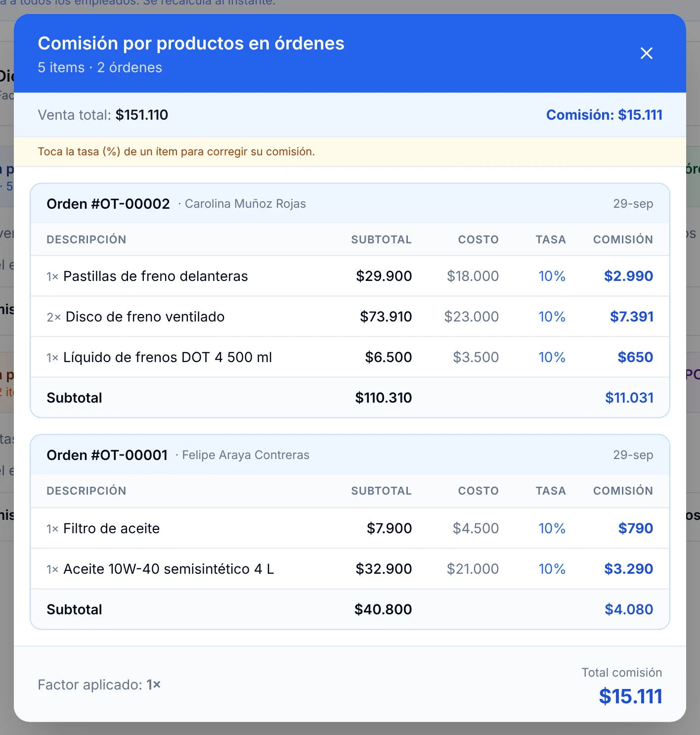Edit the 10% rate for Pastillas de freno delanteras
Viewport: 700px width, 735px height.
552,276
